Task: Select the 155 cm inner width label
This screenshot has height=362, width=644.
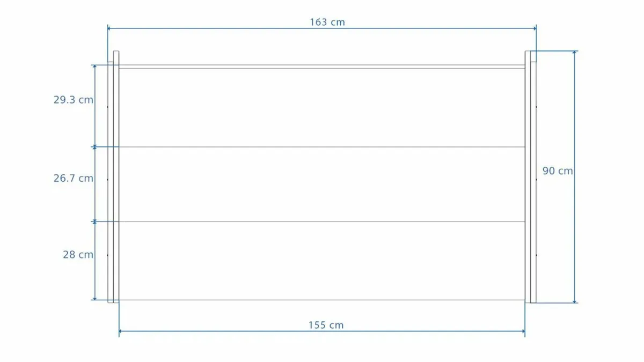Action: 326,325
